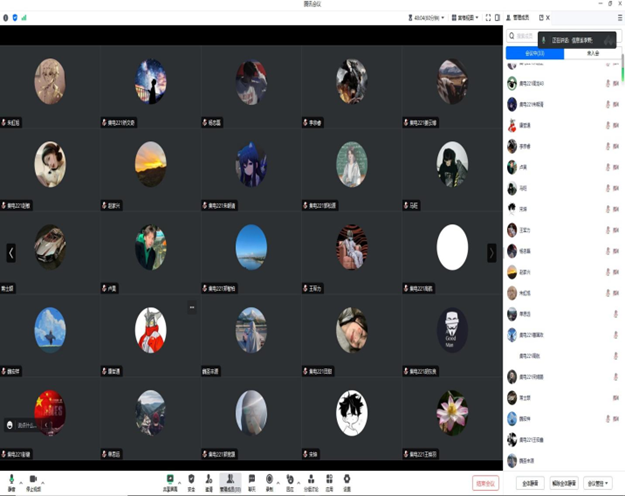This screenshot has width=625, height=496.
Task: Open the settings icon in bottom toolbar
Action: [x=347, y=480]
